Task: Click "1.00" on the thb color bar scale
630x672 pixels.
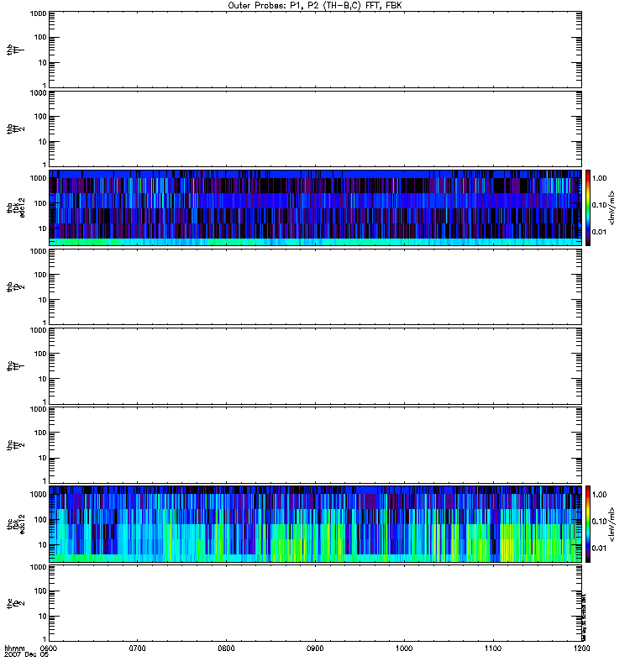Action: (x=599, y=178)
